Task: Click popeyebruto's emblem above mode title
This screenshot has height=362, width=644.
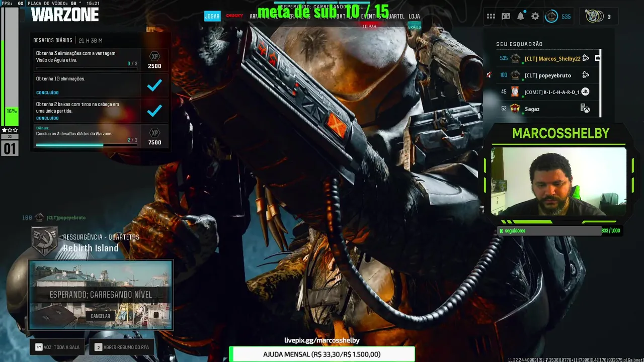Action: [x=40, y=217]
